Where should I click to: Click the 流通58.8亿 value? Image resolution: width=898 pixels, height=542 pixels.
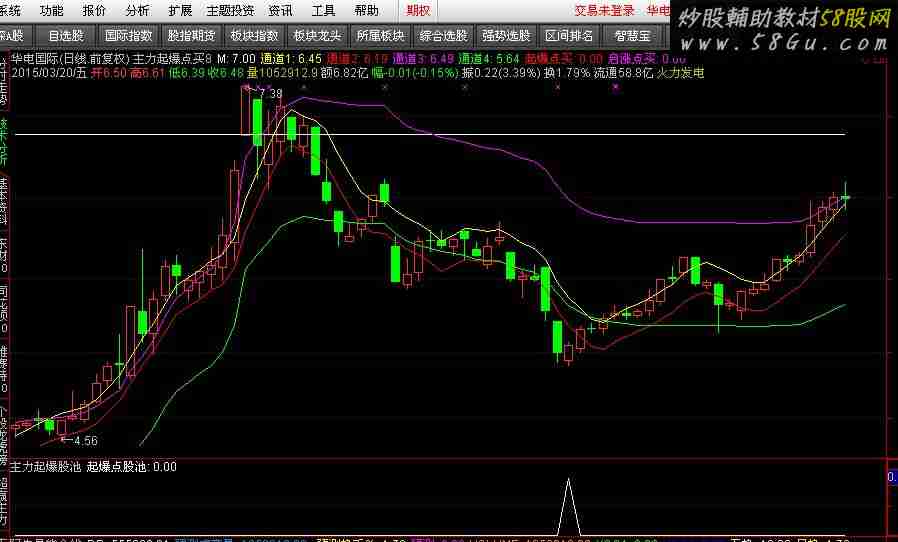pyautogui.click(x=623, y=73)
